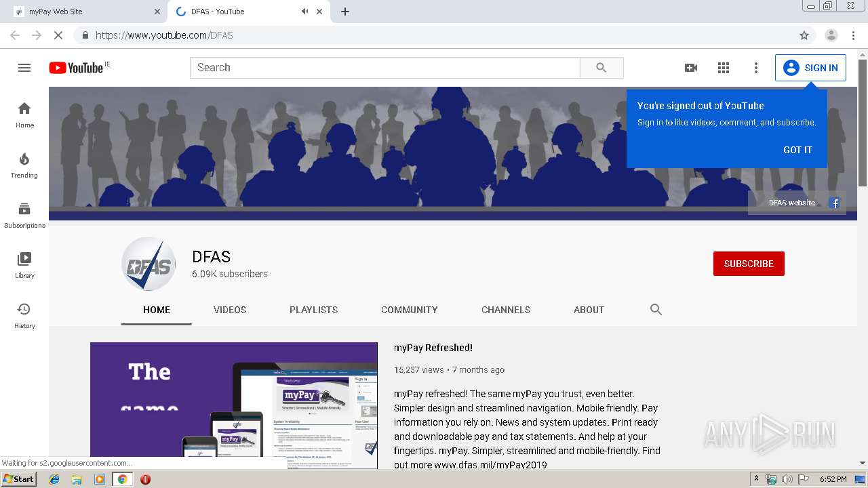
Task: Mute the DFAS tab audio icon
Action: tap(304, 12)
